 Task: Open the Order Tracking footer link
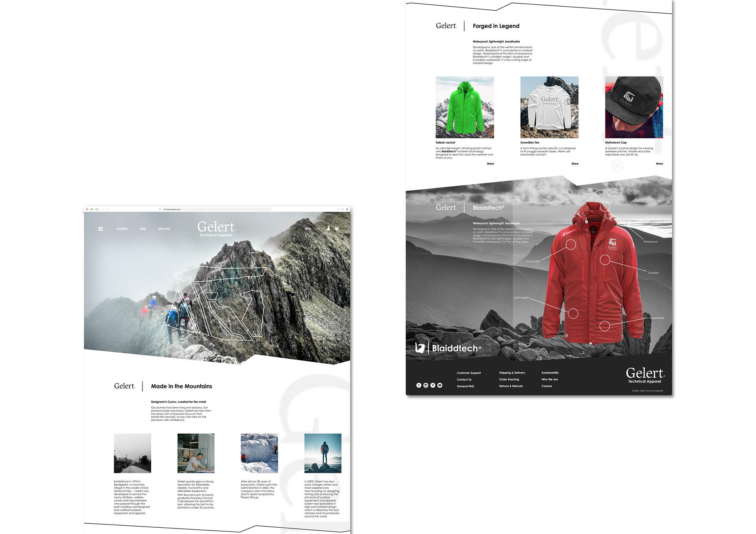click(x=509, y=379)
